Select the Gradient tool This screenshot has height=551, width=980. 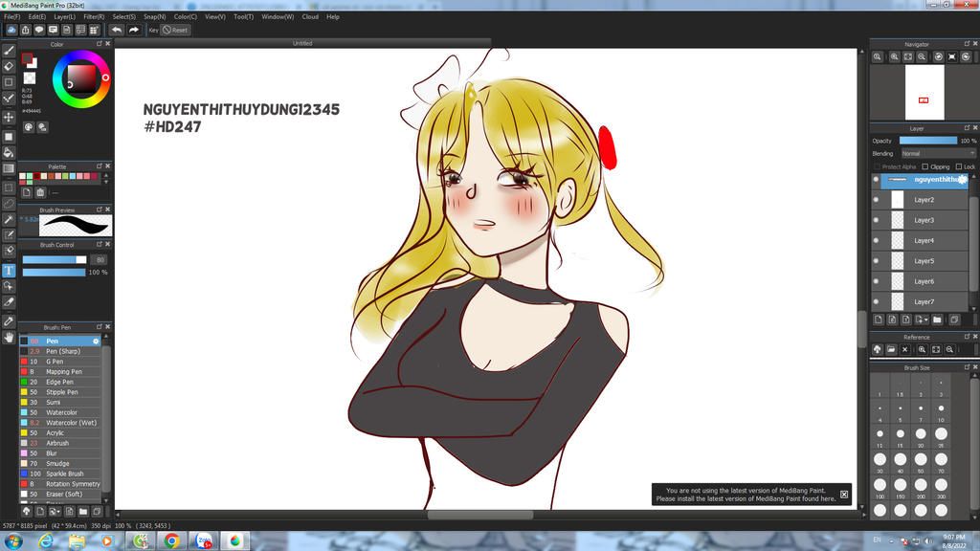(9, 168)
